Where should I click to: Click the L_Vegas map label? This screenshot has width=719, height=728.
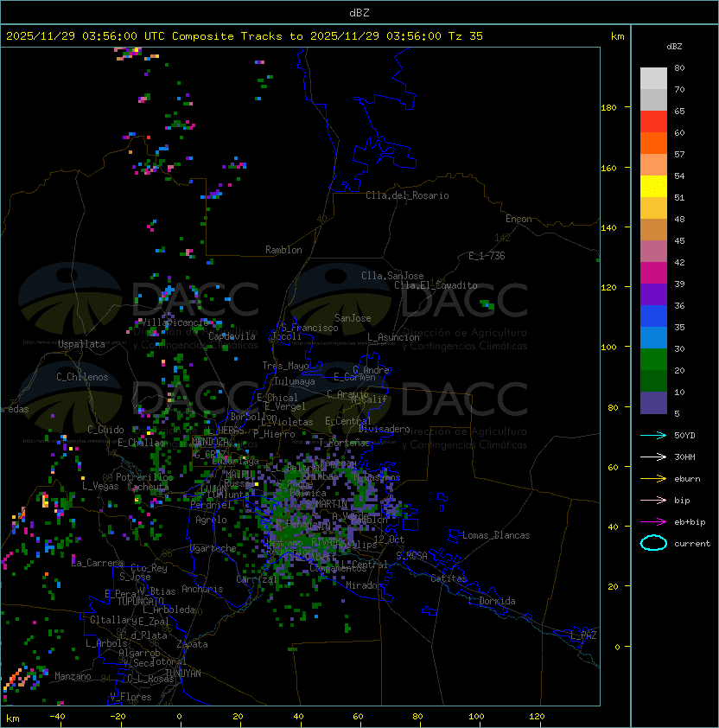coord(100,486)
